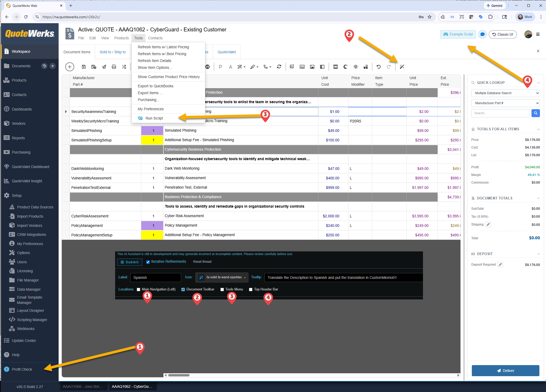
Task: Click the Print document toolbar icon
Action: [x=114, y=67]
